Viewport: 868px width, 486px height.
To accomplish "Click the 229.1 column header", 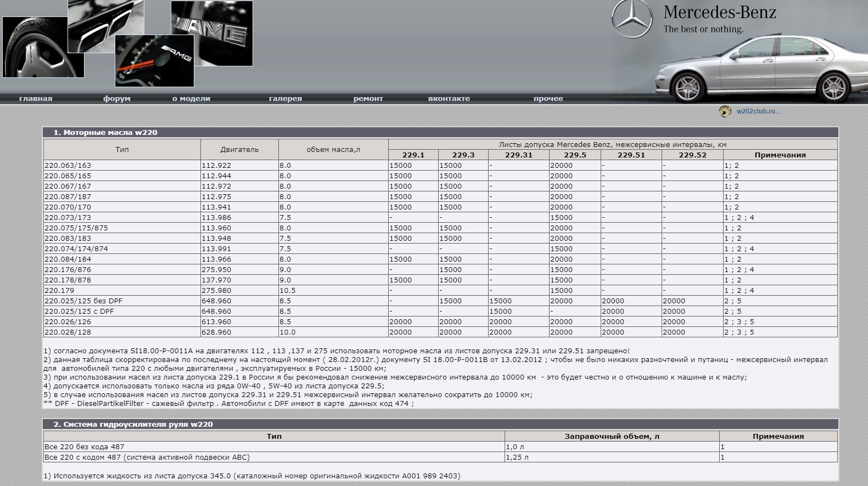I will click(x=413, y=155).
